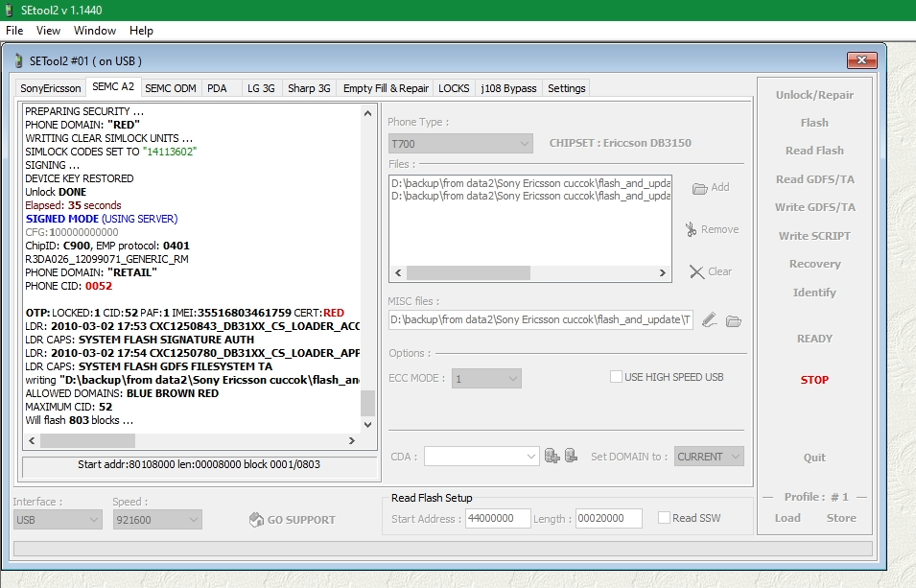Click the Remove file scissors icon
This screenshot has height=588, width=916.
click(691, 229)
